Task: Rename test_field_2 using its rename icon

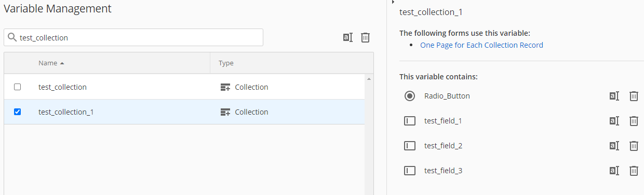Action: 614,146
